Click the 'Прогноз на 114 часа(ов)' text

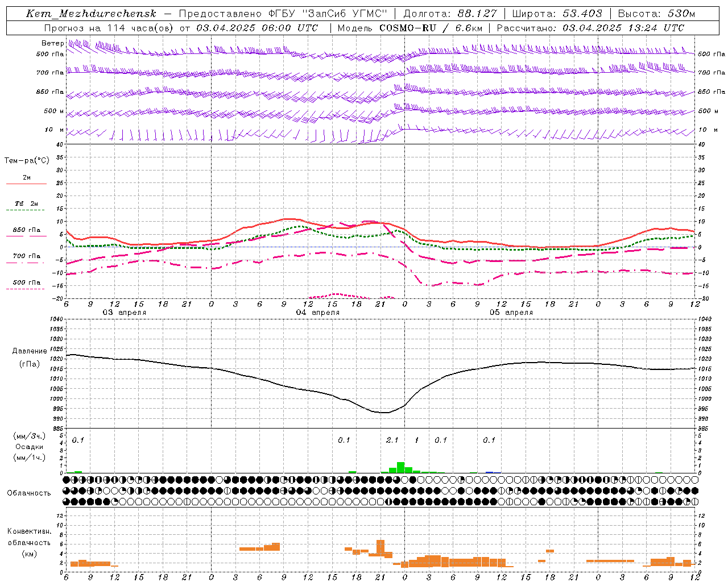coord(109,28)
